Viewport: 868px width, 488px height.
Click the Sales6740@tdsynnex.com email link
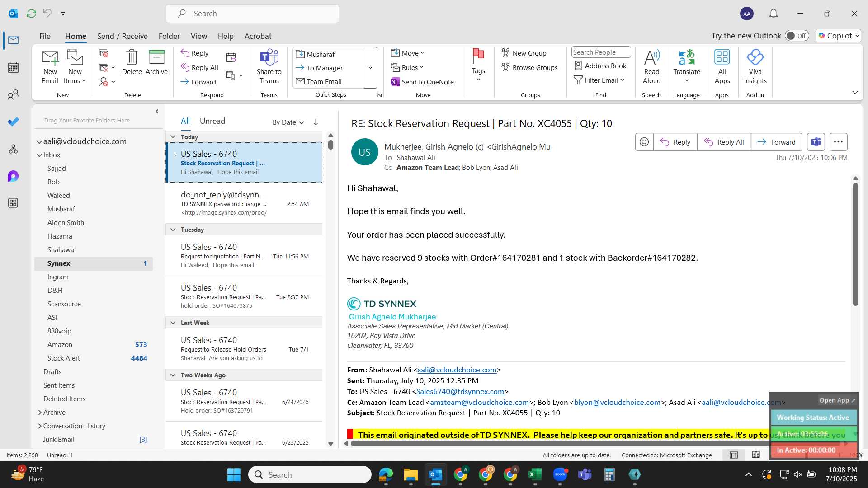tap(460, 392)
